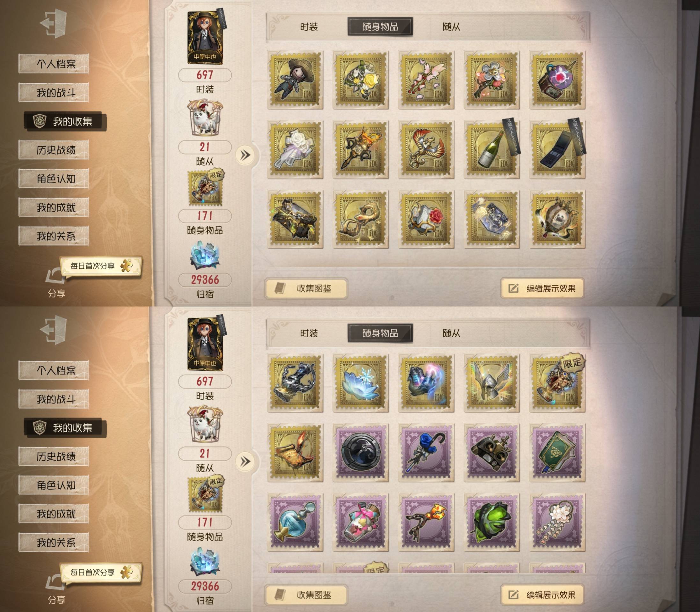Pick the plasma ball radio accessory
700x612 pixels.
tap(557, 80)
